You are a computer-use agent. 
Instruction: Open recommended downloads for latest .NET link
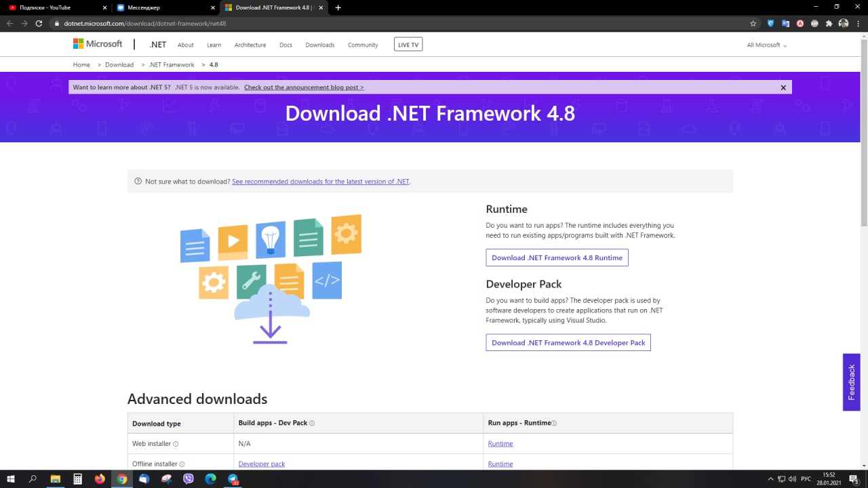coord(321,182)
